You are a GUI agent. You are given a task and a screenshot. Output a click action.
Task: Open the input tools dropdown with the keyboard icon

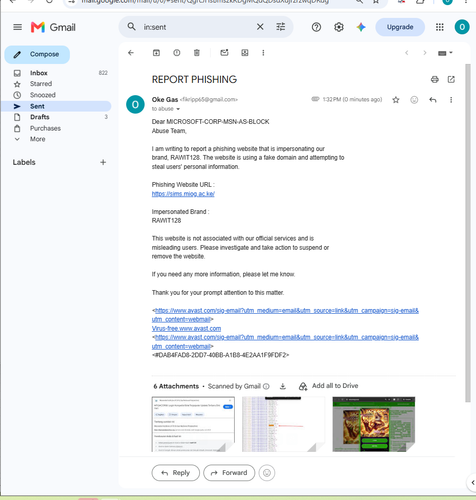pos(445,53)
